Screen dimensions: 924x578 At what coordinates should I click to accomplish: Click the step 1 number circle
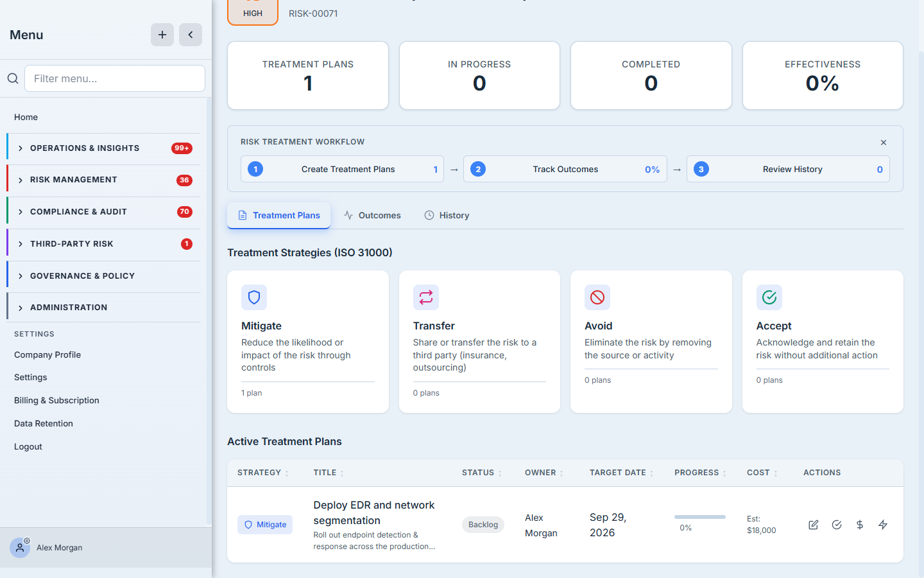point(255,169)
